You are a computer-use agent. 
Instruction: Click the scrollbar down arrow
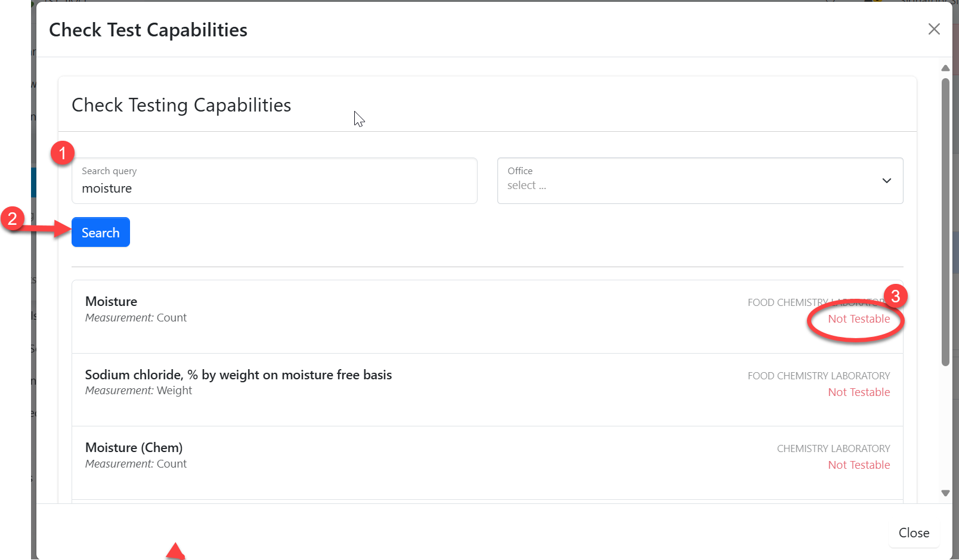[x=945, y=493]
